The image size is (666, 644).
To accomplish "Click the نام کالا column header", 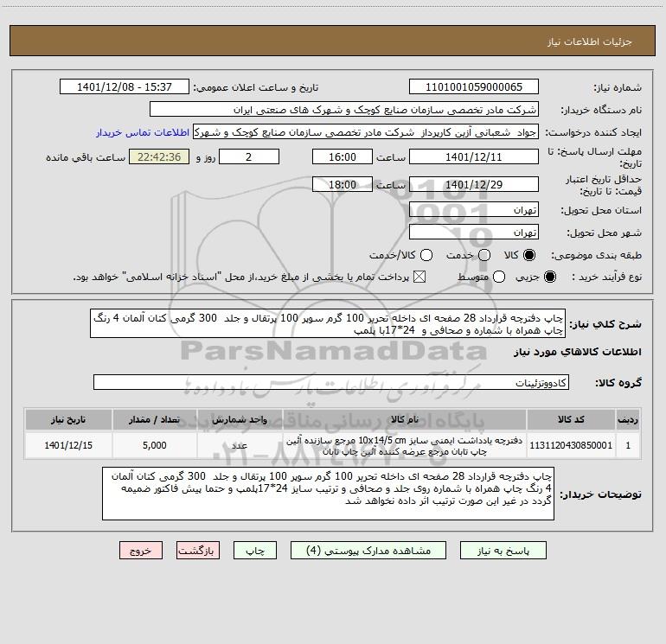I will click(x=405, y=420).
